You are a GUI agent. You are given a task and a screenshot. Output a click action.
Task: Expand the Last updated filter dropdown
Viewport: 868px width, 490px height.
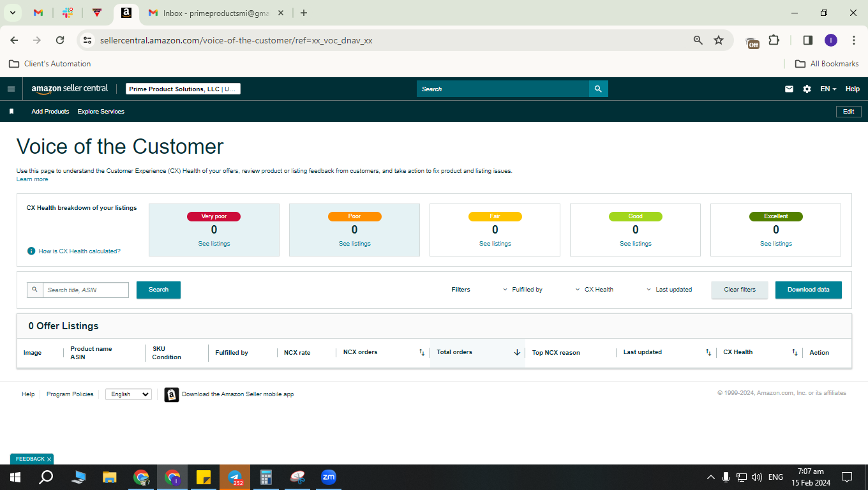click(670, 290)
